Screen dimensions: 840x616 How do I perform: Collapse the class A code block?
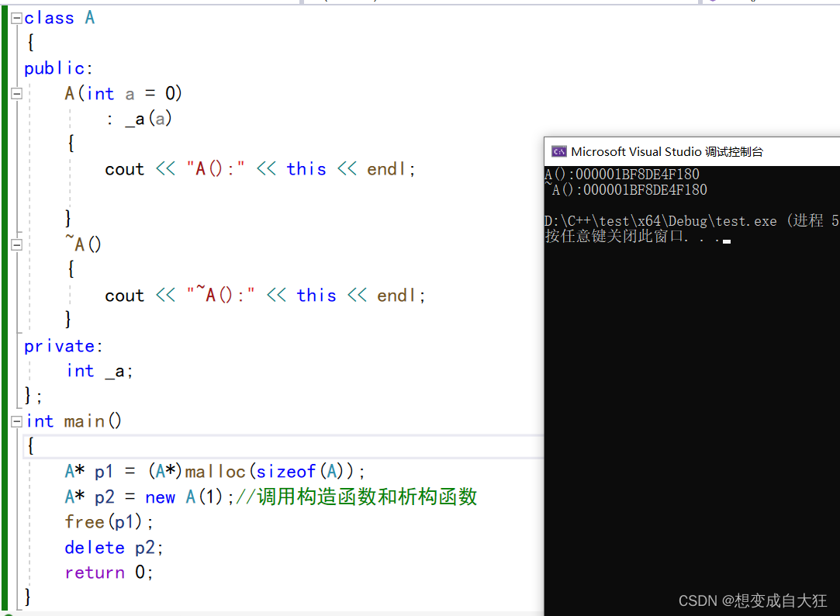16,17
